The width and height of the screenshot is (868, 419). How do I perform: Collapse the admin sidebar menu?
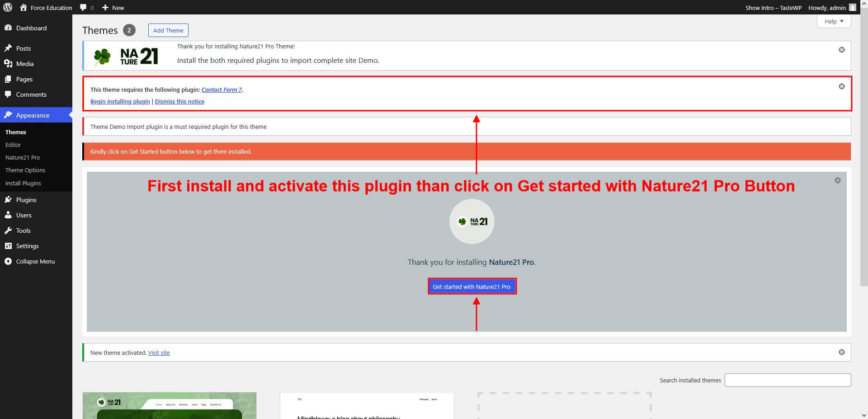pyautogui.click(x=35, y=261)
